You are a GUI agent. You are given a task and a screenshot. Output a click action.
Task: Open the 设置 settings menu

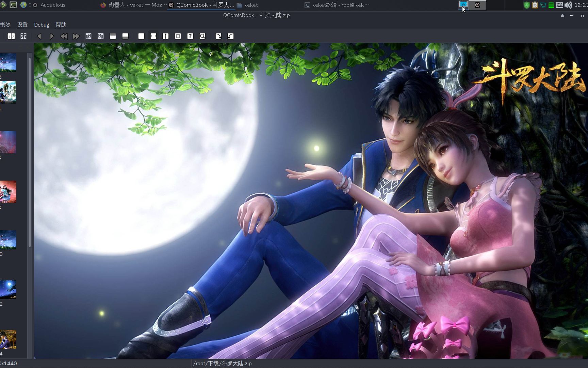(x=22, y=25)
